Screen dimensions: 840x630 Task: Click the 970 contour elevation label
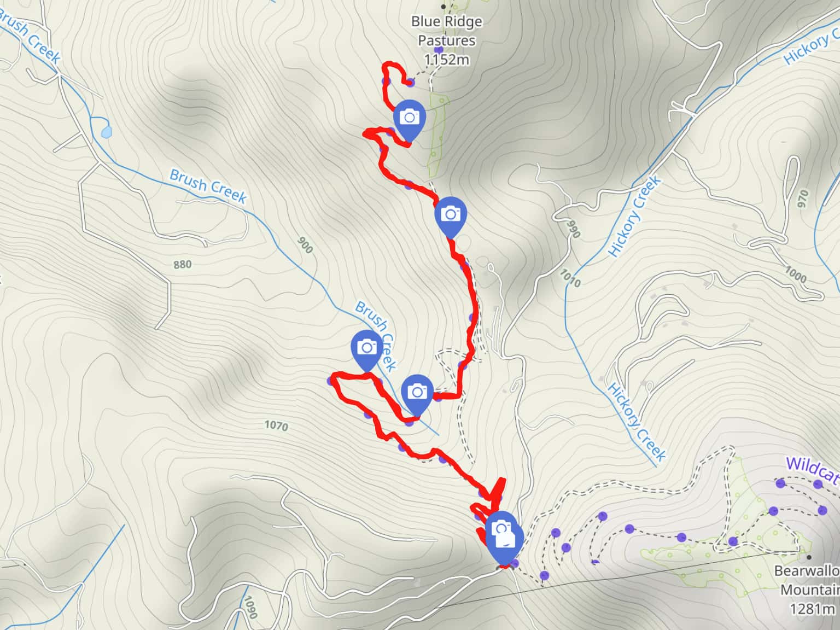(803, 199)
